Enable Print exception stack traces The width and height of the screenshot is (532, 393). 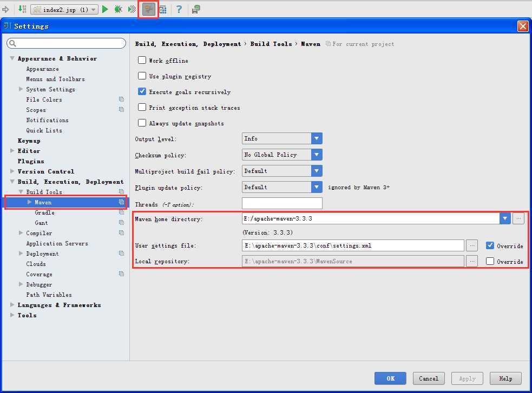(142, 108)
